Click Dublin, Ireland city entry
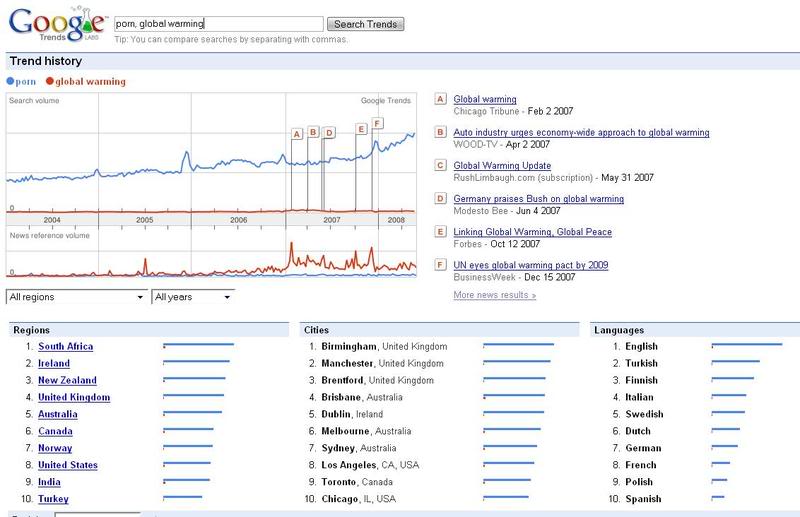 click(352, 414)
